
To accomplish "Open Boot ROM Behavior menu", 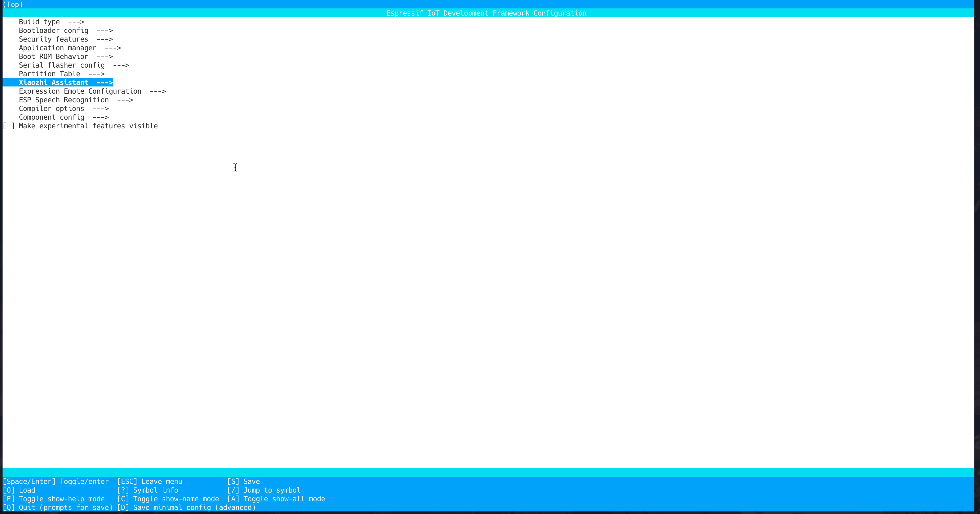I will [65, 57].
